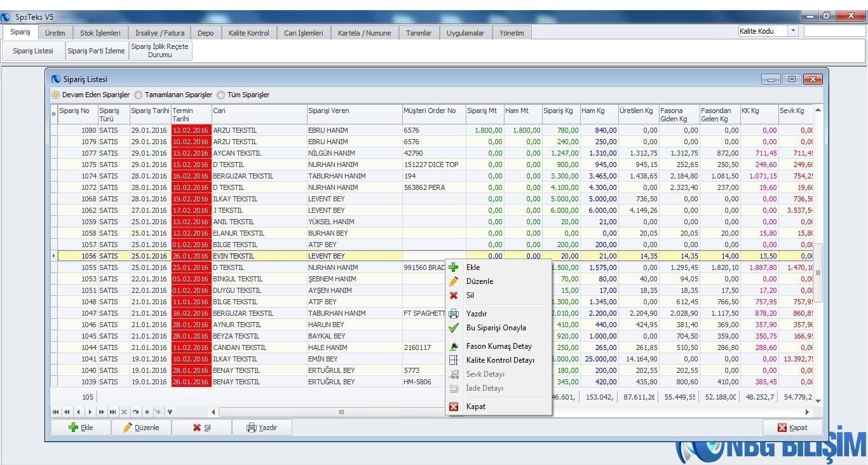Open the Uygulamalar menu tab
Screen dimensions: 868x465
465,33
